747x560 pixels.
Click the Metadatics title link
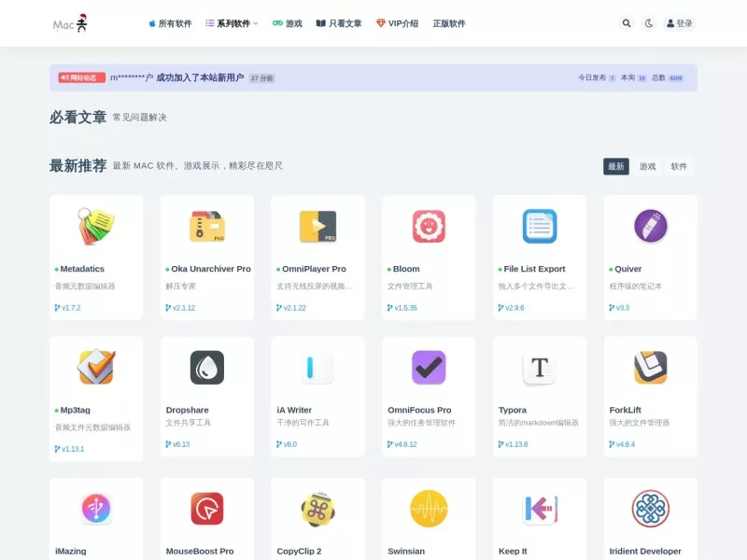coord(82,269)
